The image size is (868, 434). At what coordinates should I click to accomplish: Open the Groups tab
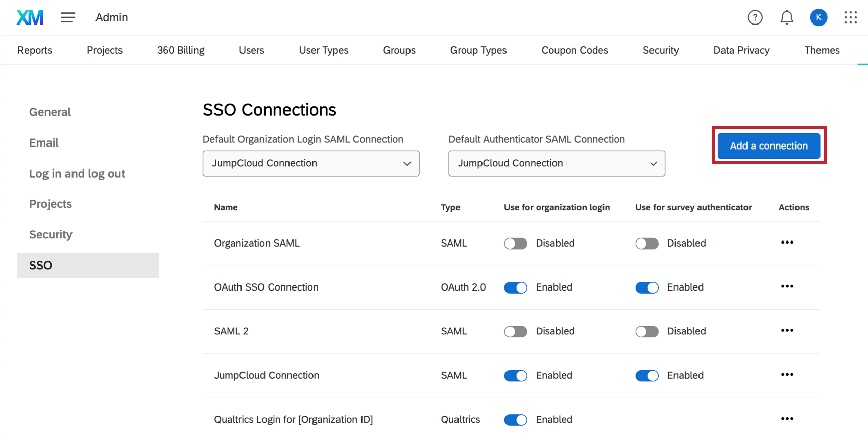click(x=399, y=50)
